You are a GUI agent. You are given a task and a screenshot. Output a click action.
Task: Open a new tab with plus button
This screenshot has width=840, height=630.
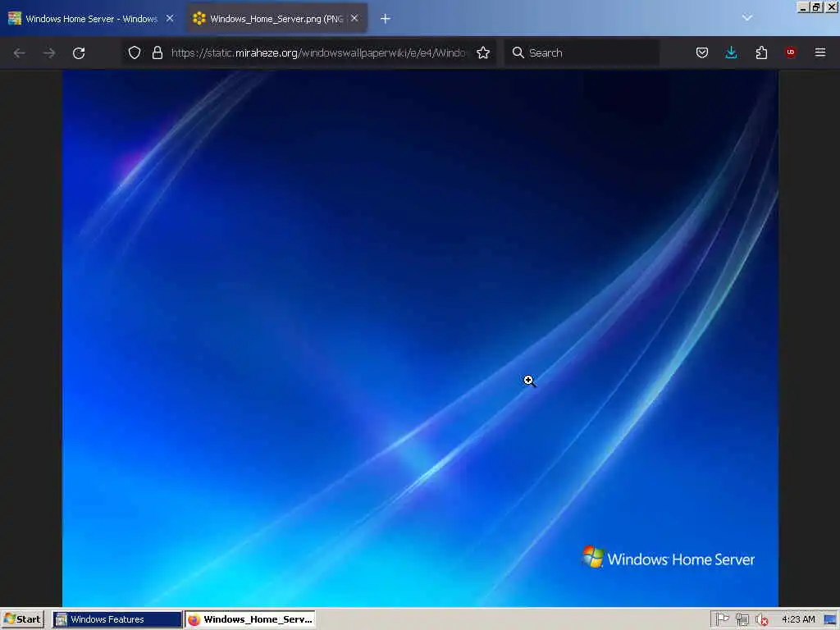click(386, 19)
